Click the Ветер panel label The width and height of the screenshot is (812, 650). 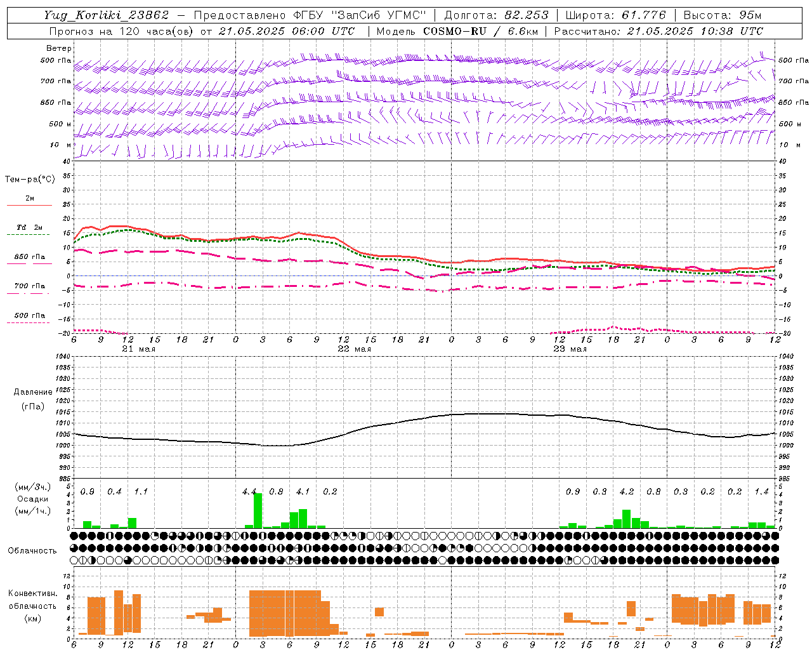59,48
